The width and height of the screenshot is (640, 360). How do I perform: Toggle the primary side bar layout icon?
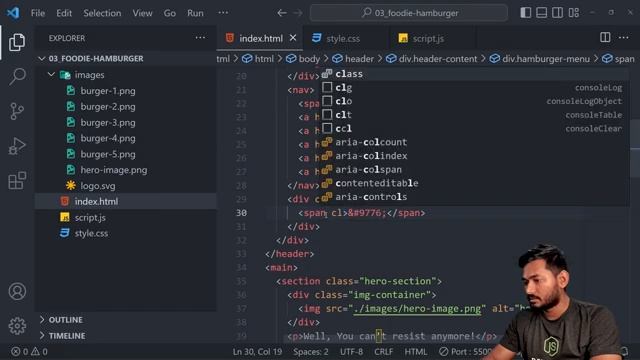pyautogui.click(x=526, y=13)
